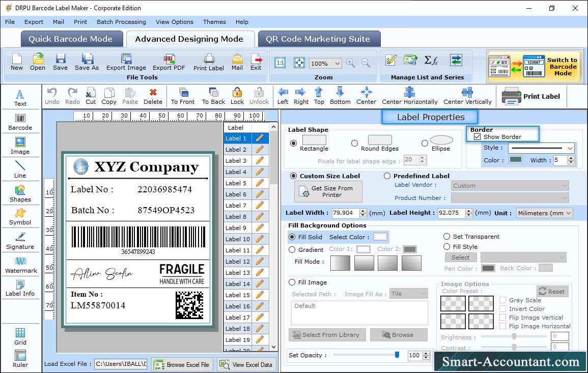
Task: Open the border Style dropdown
Action: [541, 148]
